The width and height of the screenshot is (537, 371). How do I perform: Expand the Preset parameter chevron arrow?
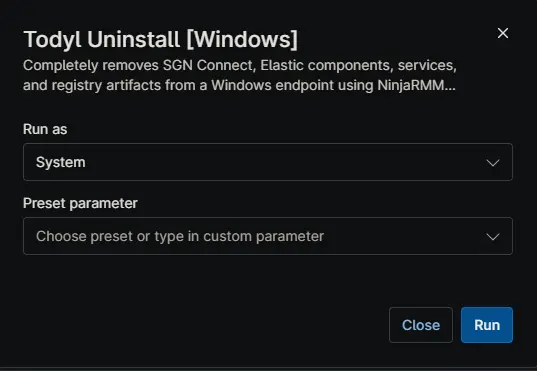coord(493,236)
